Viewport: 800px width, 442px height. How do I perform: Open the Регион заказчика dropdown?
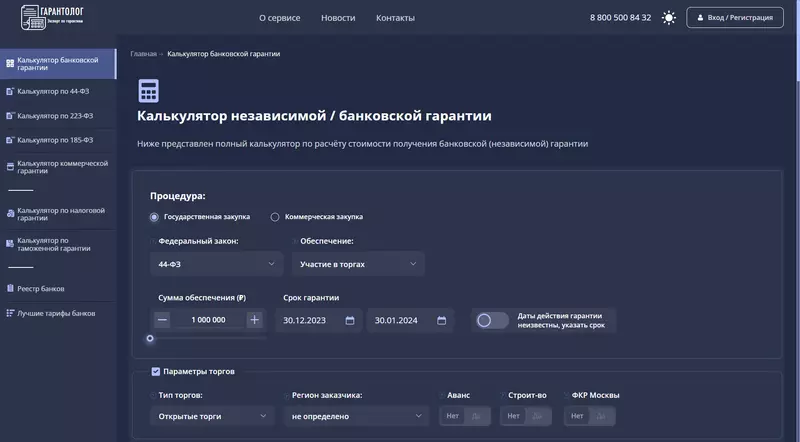click(357, 416)
